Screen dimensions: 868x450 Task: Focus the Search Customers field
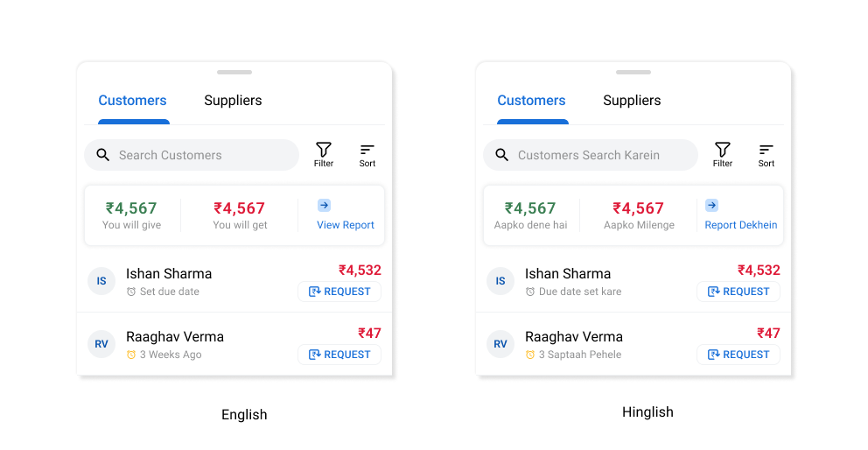192,155
